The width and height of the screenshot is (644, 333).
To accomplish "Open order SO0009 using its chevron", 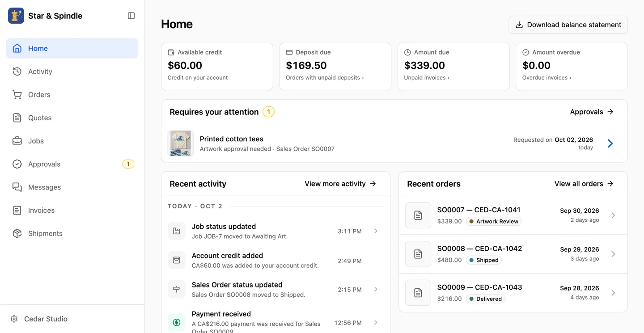I will tap(613, 293).
